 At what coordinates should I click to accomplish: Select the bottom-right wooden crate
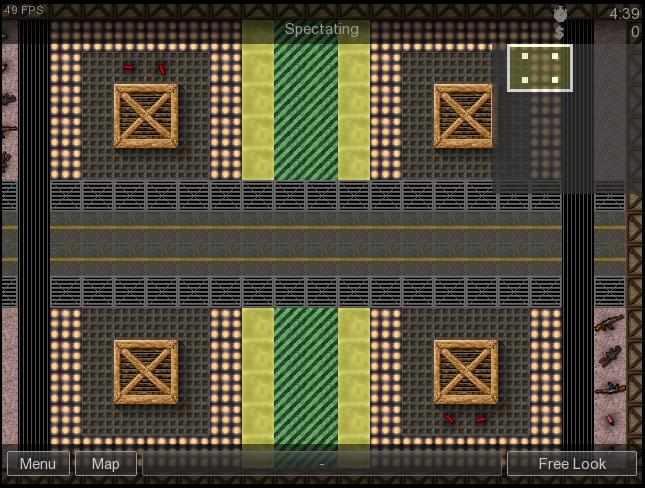point(466,372)
